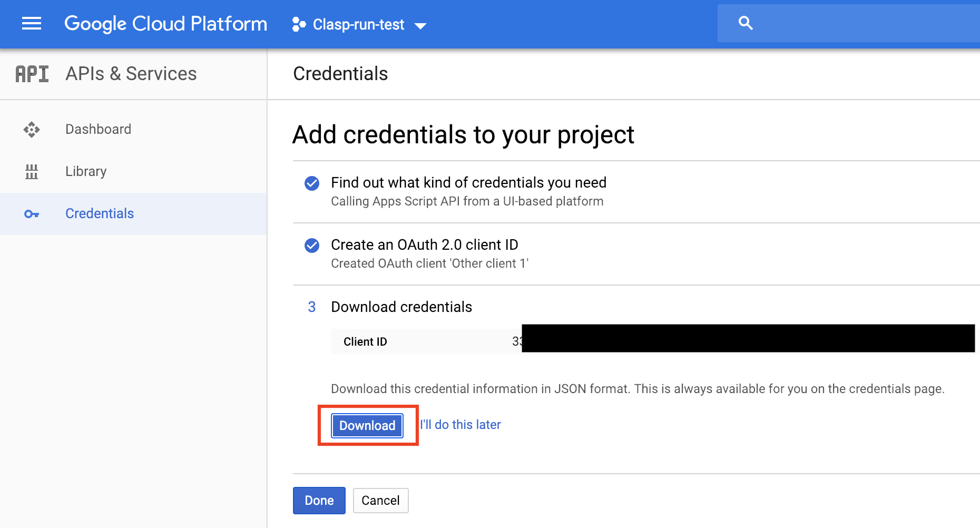Click the Library sidebar icon
Image resolution: width=980 pixels, height=528 pixels.
(32, 171)
